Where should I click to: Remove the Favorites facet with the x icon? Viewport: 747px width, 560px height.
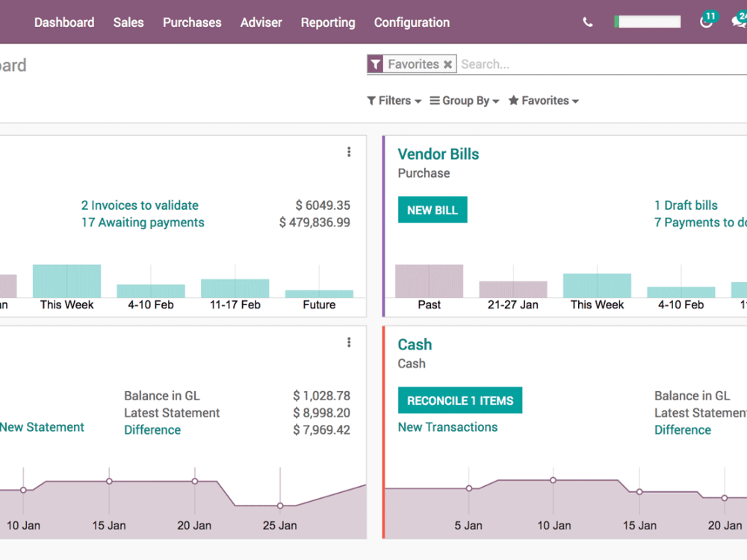click(447, 64)
